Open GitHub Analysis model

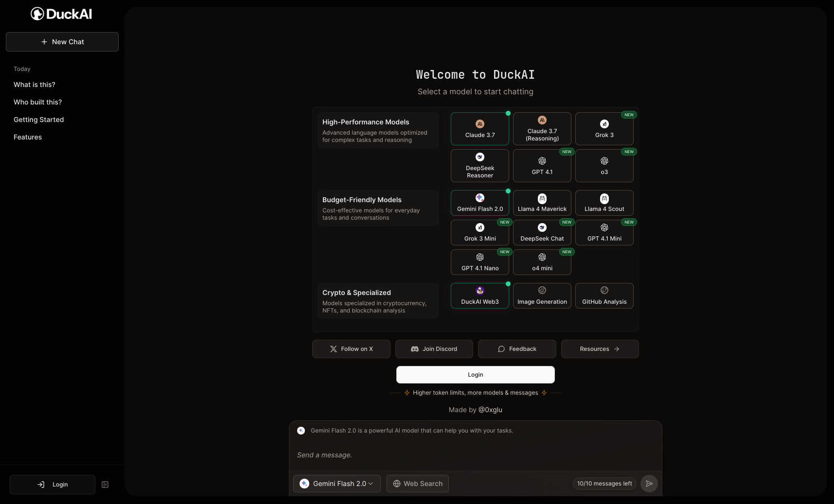coord(604,295)
